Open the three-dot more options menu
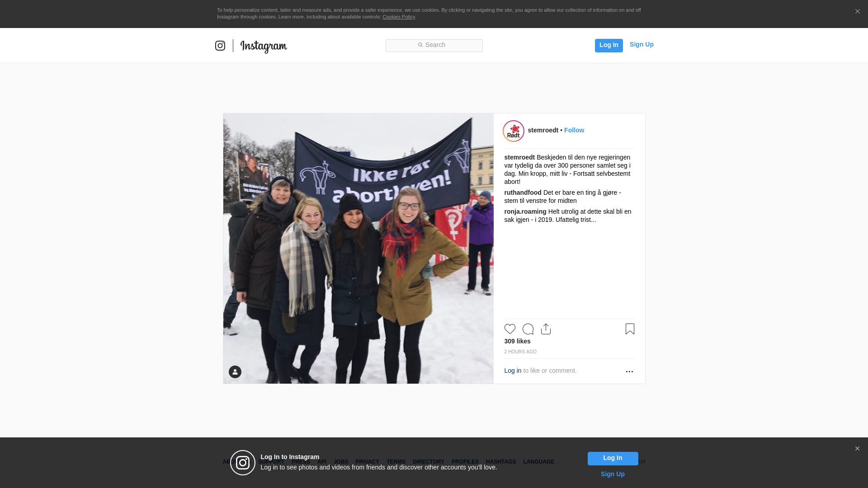868x488 pixels. click(x=629, y=371)
